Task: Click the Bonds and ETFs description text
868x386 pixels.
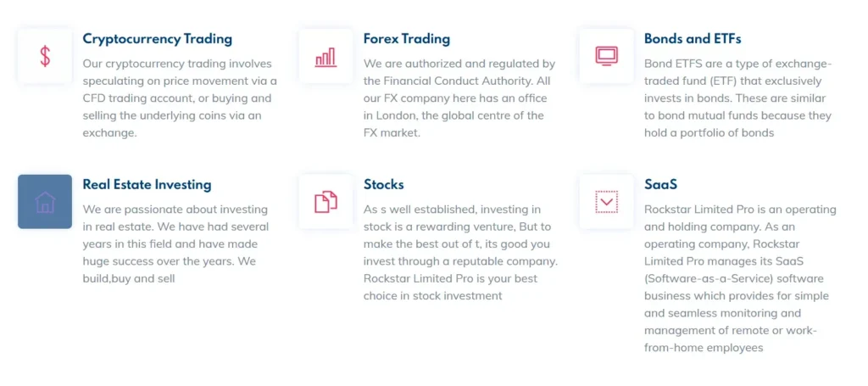Action: (737, 98)
